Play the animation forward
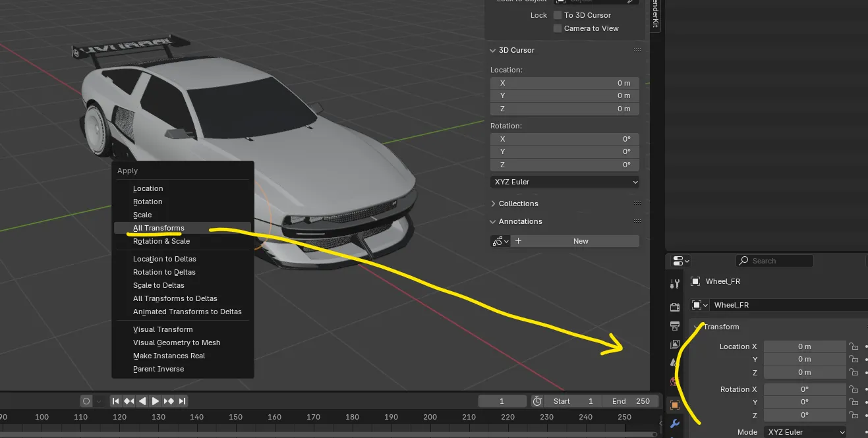Viewport: 868px width, 438px height. (156, 401)
